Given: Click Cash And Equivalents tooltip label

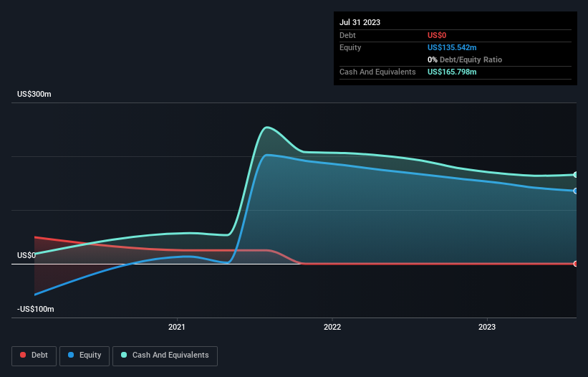Looking at the screenshot, I should point(377,72).
